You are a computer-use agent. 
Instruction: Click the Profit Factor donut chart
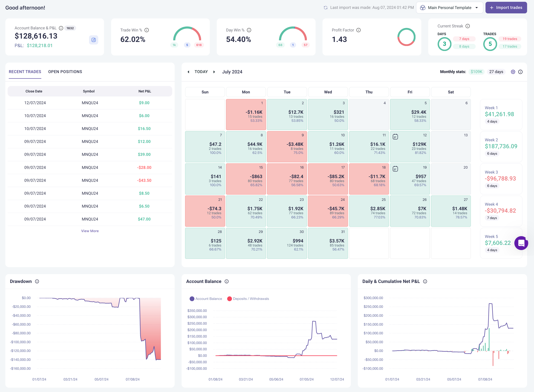pos(406,37)
